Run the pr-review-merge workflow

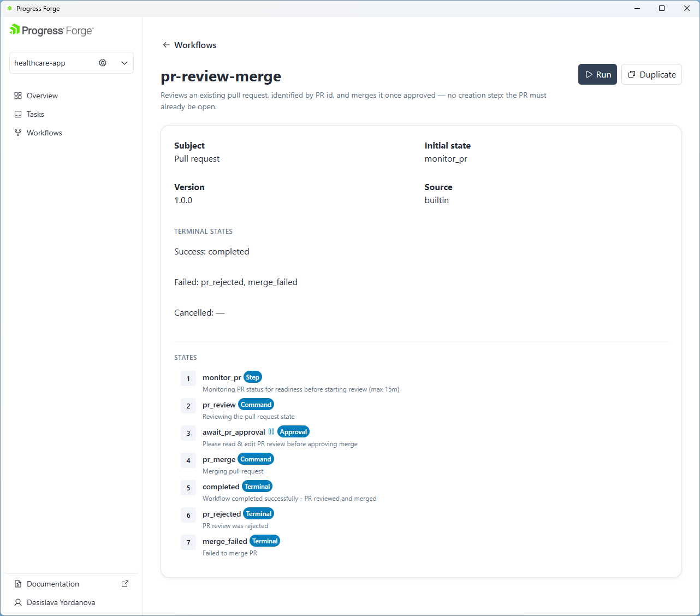tap(598, 74)
